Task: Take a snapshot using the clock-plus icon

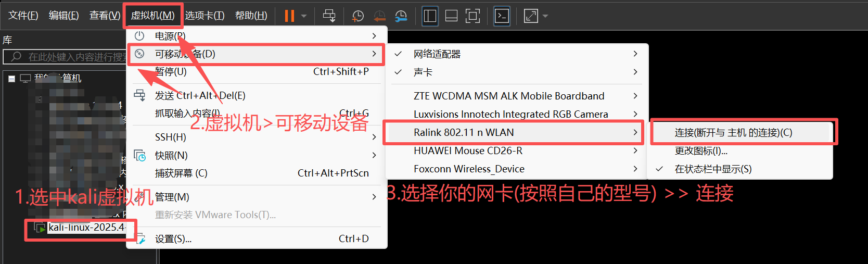Action: click(x=358, y=16)
